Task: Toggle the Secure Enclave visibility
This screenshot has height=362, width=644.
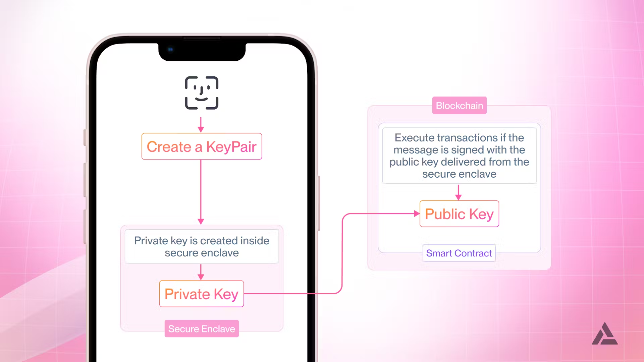Action: [x=201, y=328]
